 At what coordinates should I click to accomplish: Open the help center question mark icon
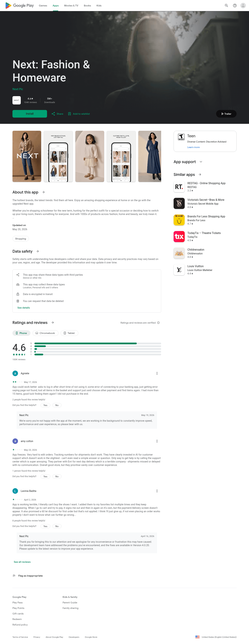(x=235, y=6)
